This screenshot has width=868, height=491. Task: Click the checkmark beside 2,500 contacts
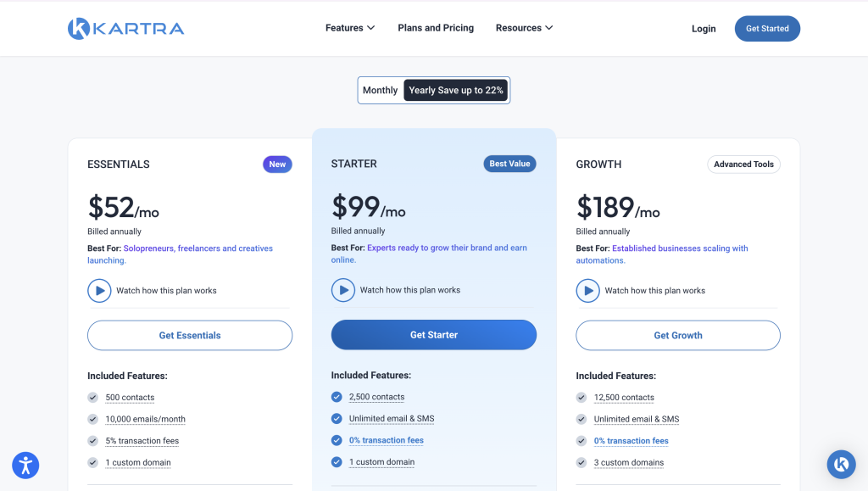[337, 397]
